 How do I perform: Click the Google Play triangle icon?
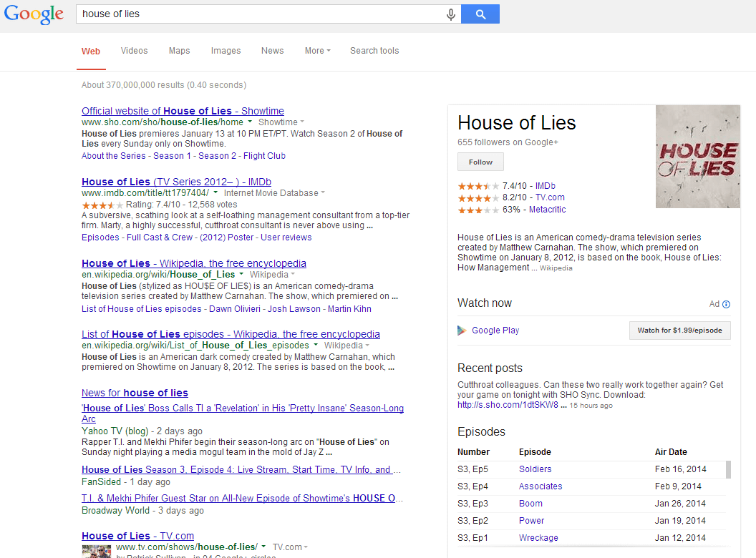[462, 330]
